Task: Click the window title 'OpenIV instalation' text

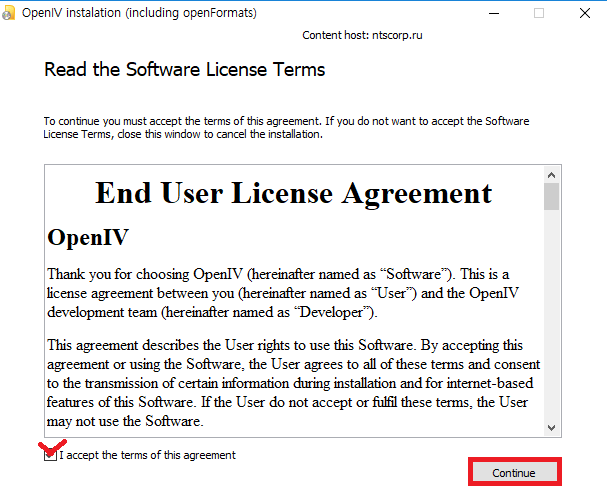Action: click(139, 13)
